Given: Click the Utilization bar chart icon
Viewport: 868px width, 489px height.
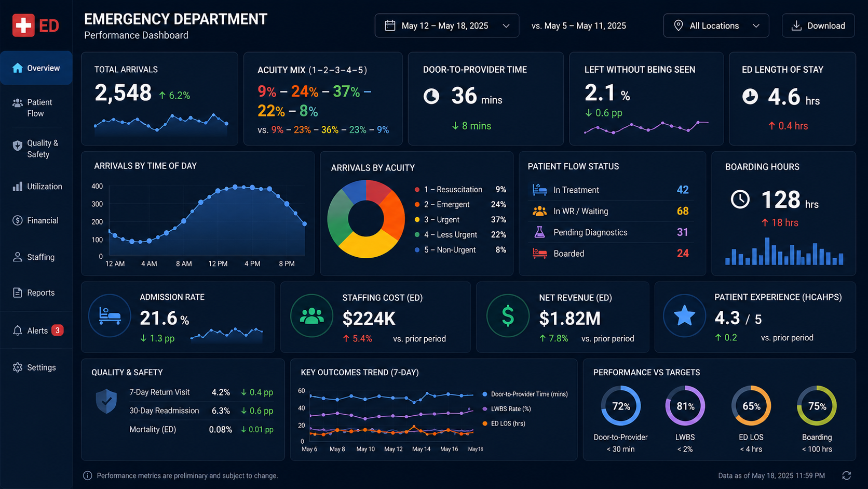Looking at the screenshot, I should pos(18,187).
